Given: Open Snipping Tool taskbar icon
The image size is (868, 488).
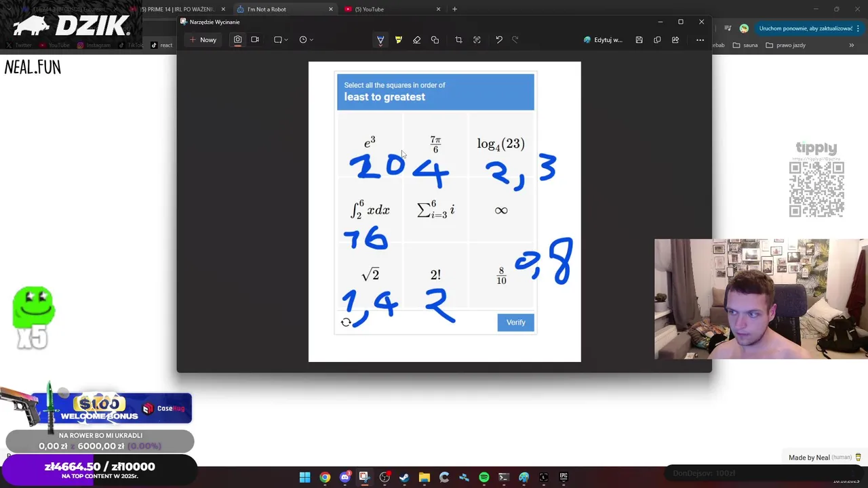Looking at the screenshot, I should pos(364,477).
